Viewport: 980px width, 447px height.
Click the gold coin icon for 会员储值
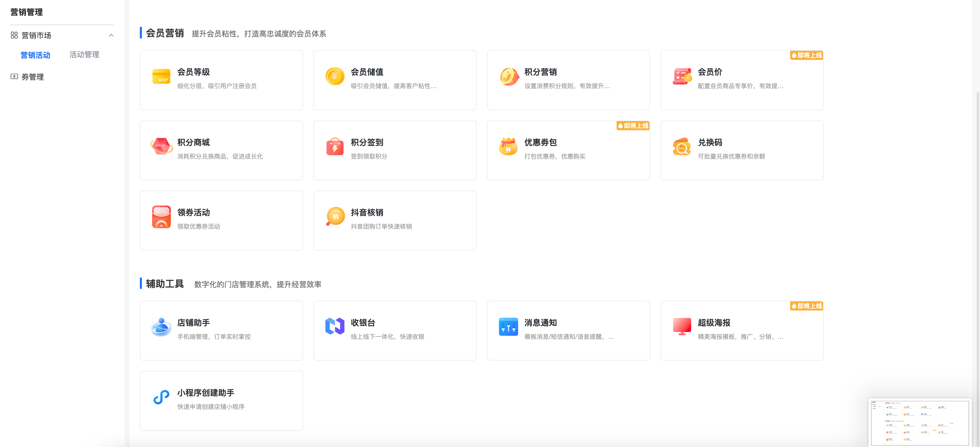click(x=334, y=77)
